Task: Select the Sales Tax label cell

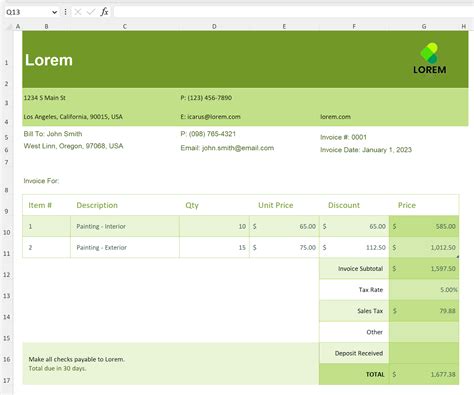Action: click(x=354, y=311)
